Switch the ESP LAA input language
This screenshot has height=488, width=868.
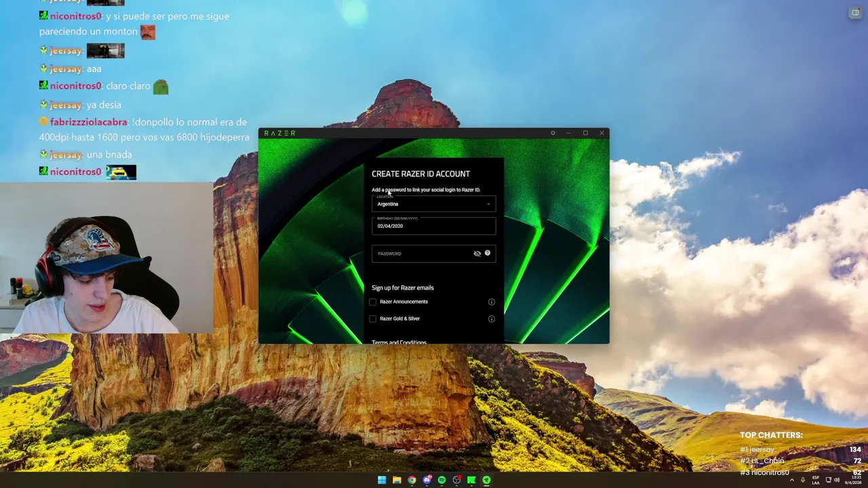(816, 480)
